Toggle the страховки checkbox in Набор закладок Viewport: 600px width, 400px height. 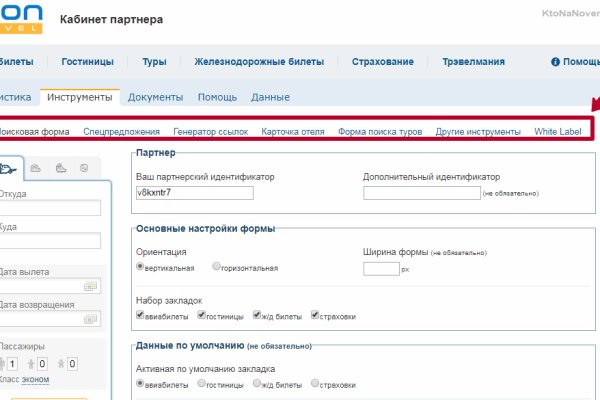316,316
